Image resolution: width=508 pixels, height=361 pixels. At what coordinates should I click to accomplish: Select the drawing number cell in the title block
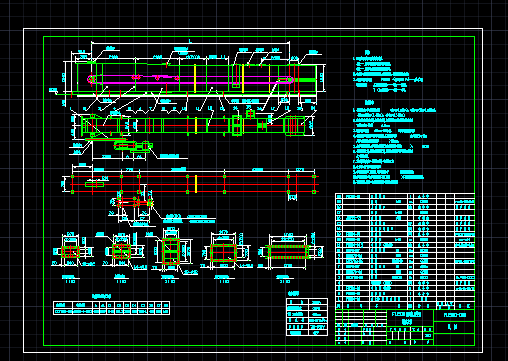click(454, 315)
